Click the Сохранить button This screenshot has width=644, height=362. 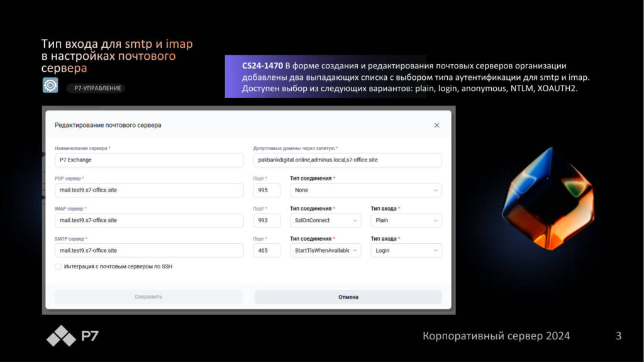[148, 297]
